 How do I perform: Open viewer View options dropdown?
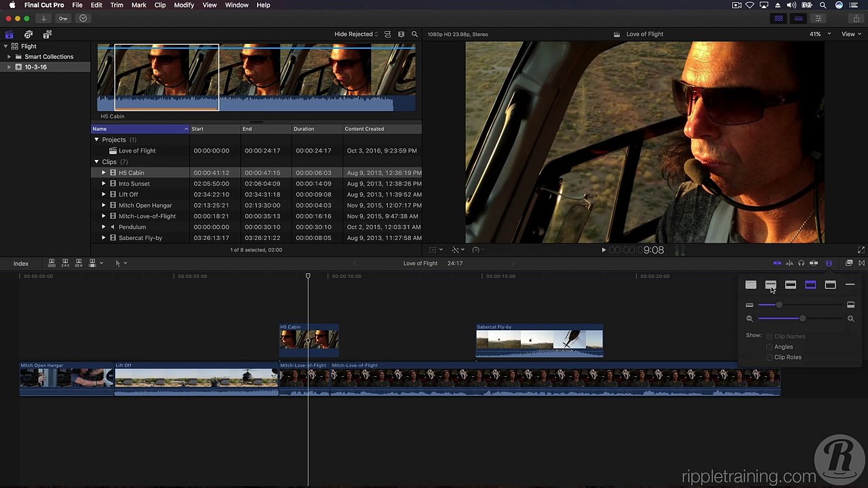point(852,34)
